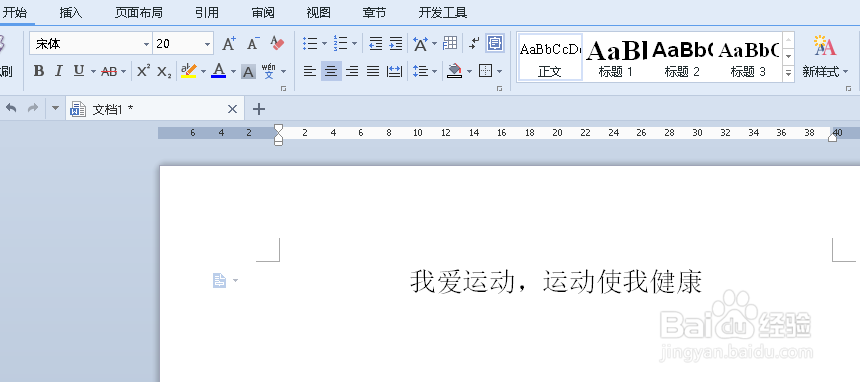Screen dimensions: 860x382
Task: Apply blue font color
Action: tap(218, 71)
